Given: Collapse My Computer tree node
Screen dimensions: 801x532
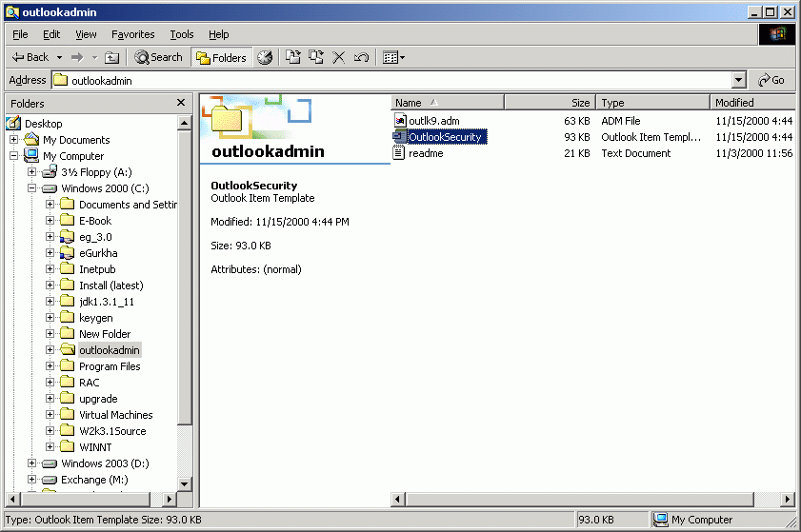Looking at the screenshot, I should coord(13,156).
